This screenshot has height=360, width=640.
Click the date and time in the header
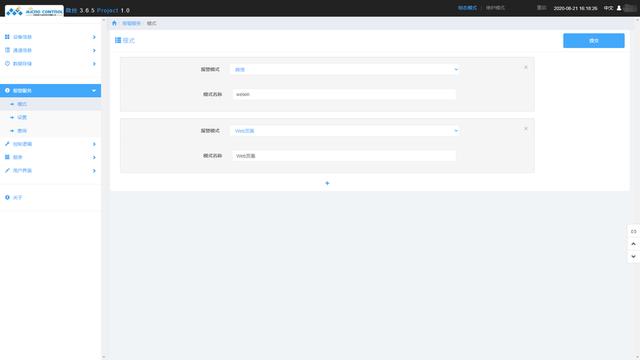point(575,8)
